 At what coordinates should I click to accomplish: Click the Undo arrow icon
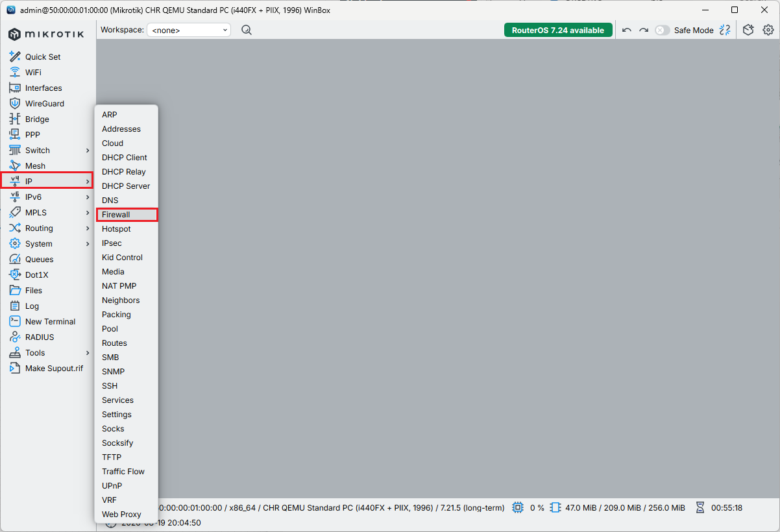coord(626,30)
